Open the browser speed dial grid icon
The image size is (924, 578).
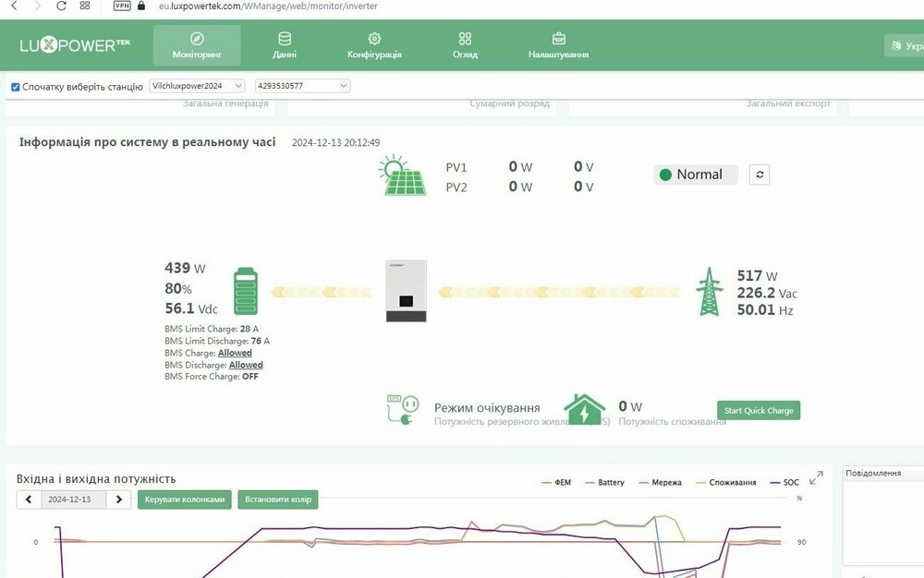[x=85, y=6]
